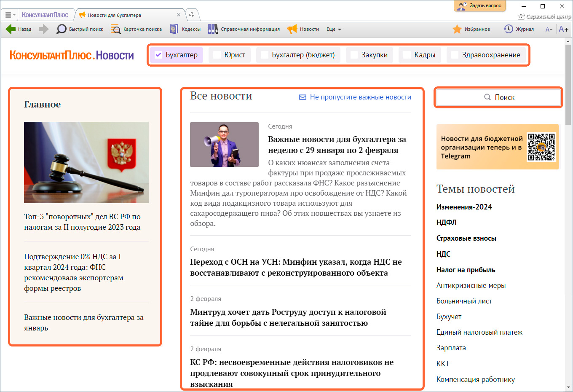Open Быстрый поиск magnifier tool
The width and height of the screenshot is (573, 392).
[x=80, y=29]
